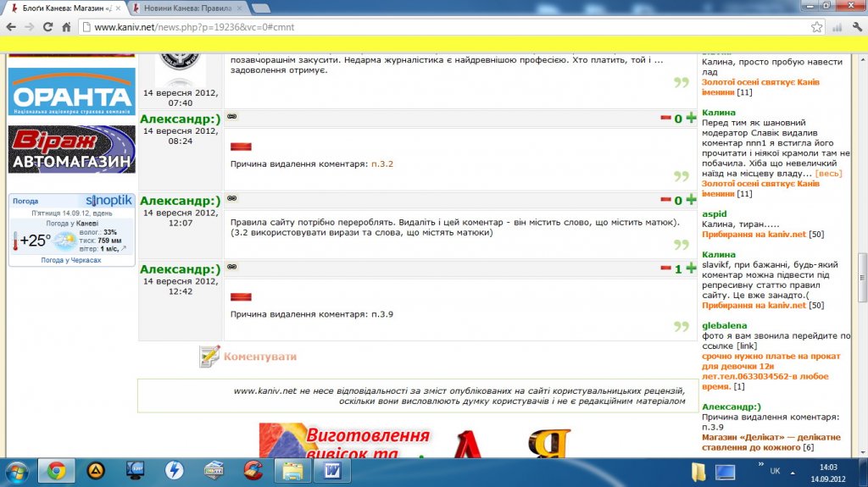Image resolution: width=868 pixels, height=487 pixels.
Task: Expand full Калина comment via [весь]
Action: (829, 174)
